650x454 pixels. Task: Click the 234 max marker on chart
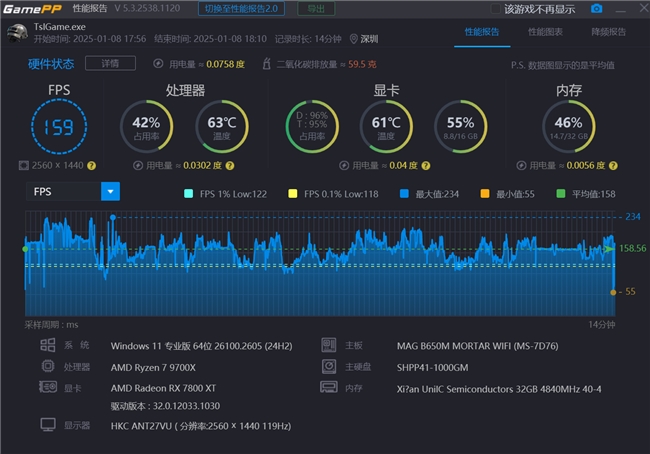tap(113, 217)
